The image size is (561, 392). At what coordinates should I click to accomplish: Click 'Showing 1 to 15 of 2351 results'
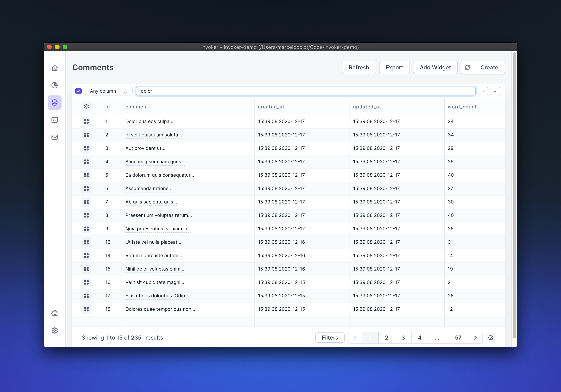tap(122, 338)
